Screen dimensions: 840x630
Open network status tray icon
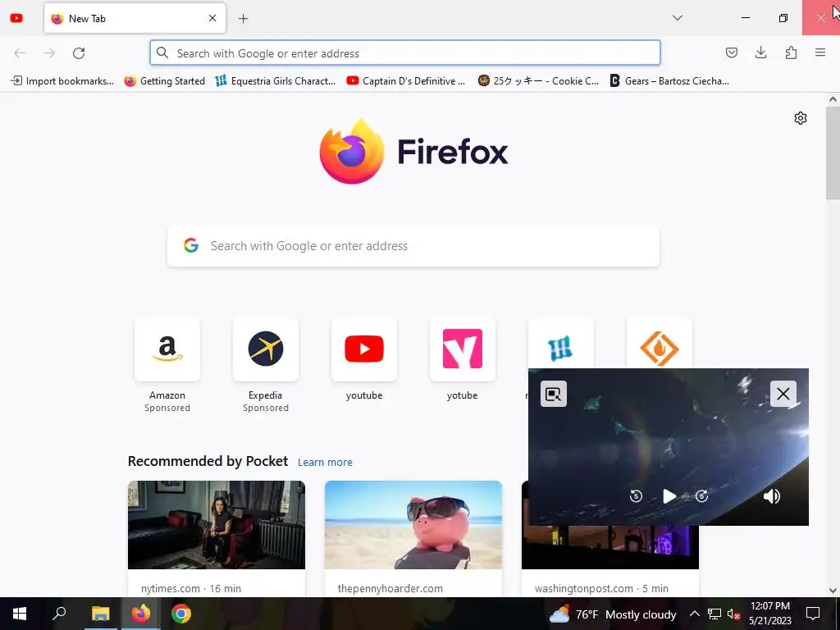coord(714,614)
